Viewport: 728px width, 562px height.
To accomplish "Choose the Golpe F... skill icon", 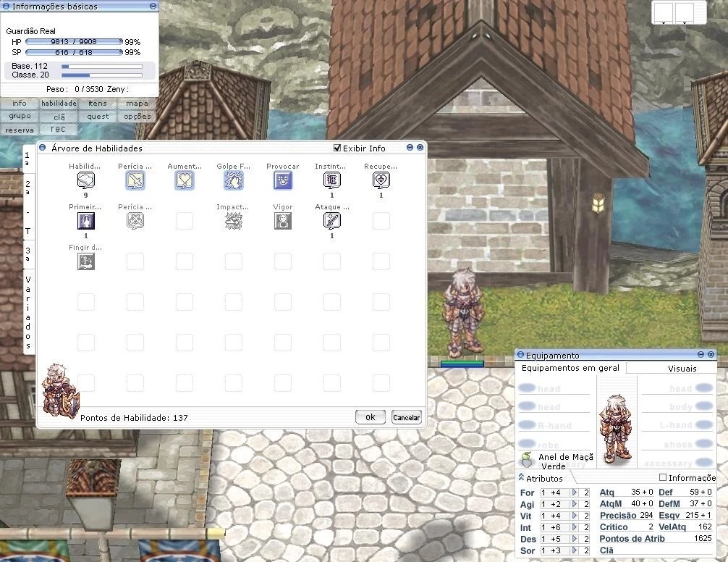I will click(234, 180).
